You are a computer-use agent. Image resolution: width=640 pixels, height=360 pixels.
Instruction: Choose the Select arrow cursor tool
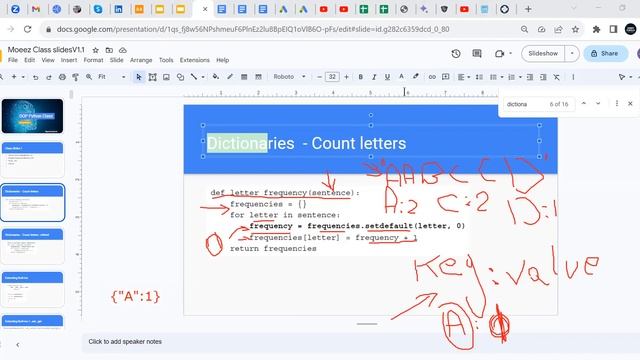coord(139,77)
